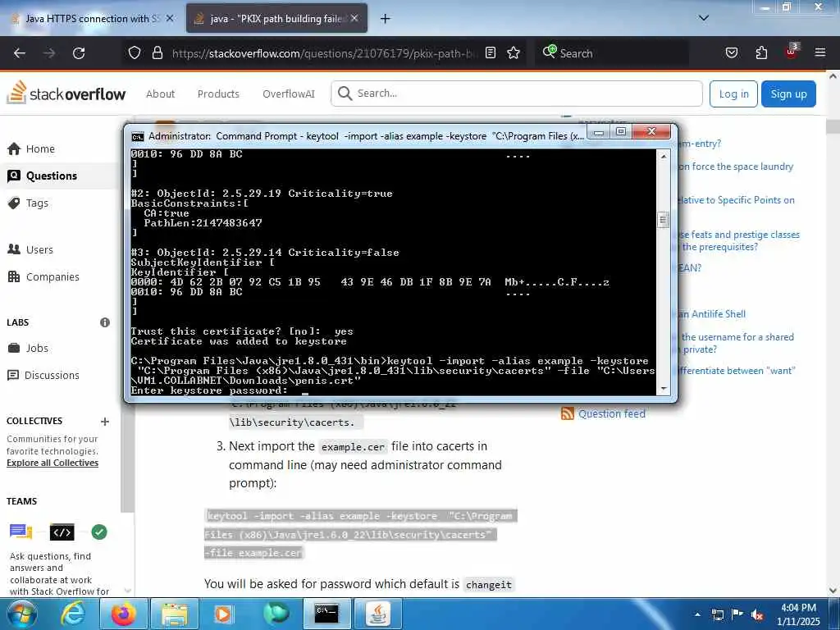Close the 'Java HTTPS connection' tab
840x630 pixels.
click(x=170, y=18)
